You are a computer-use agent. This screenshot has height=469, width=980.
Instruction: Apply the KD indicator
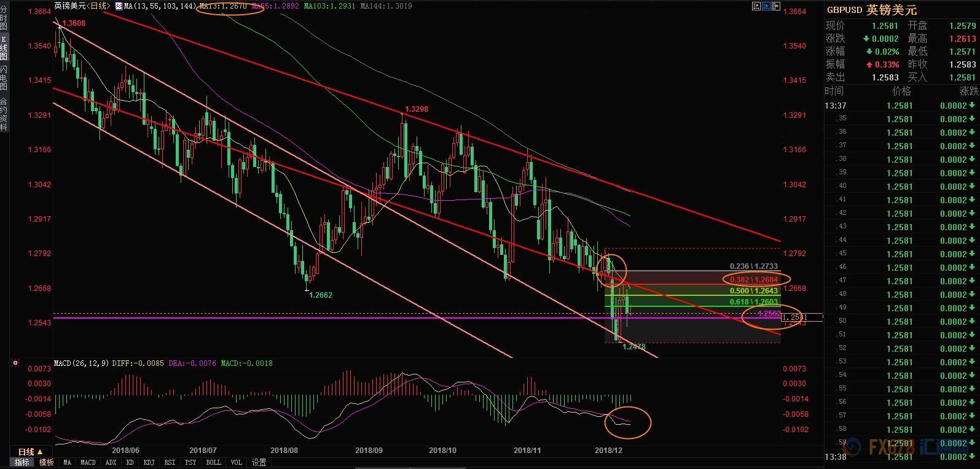[130, 462]
